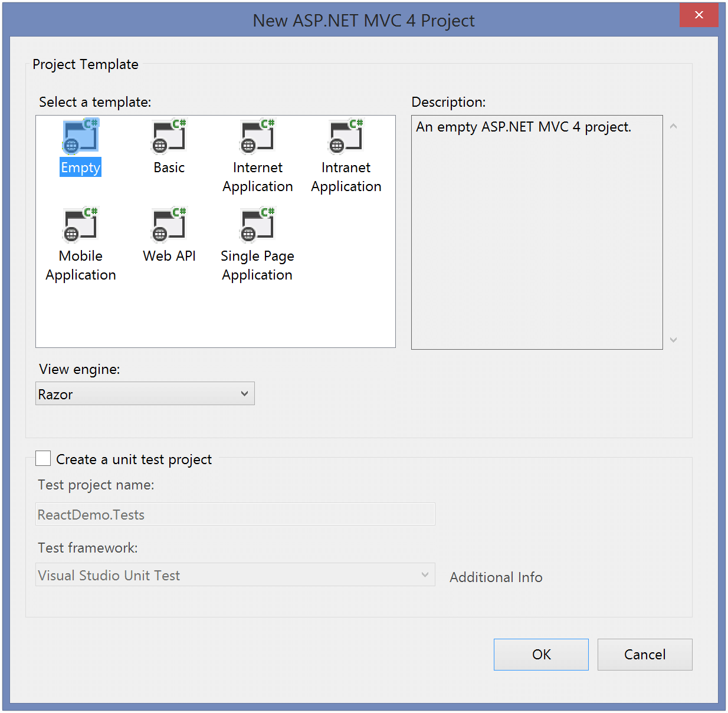Click the 'Internet Application' label text
Screen dimensions: 728x713
258,177
